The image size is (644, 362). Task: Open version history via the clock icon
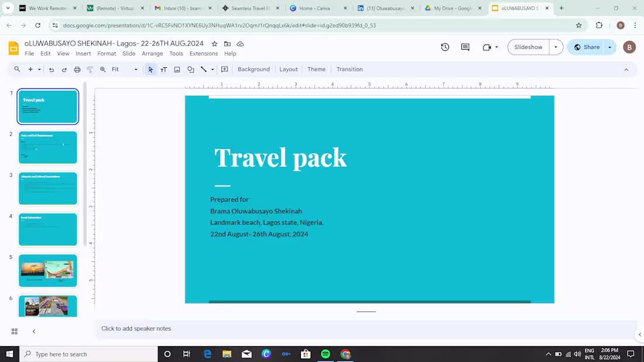(x=445, y=47)
